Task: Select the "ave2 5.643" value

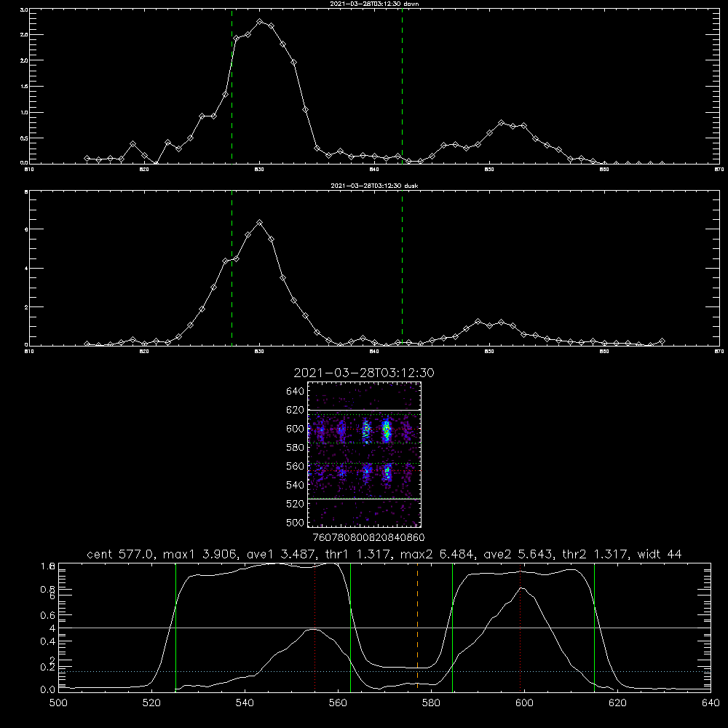Action: click(518, 554)
